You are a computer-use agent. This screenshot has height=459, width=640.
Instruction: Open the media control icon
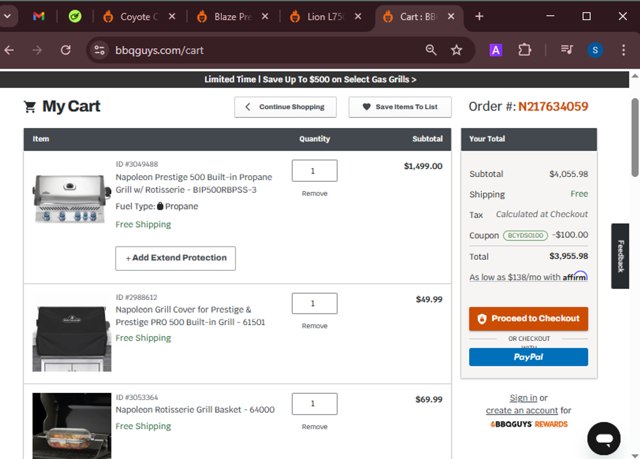click(x=567, y=50)
